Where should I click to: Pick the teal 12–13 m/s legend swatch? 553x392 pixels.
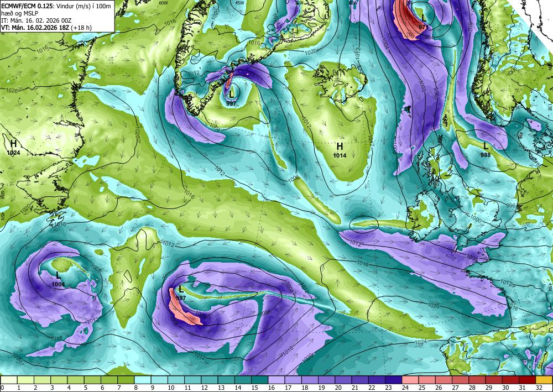(x=210, y=380)
